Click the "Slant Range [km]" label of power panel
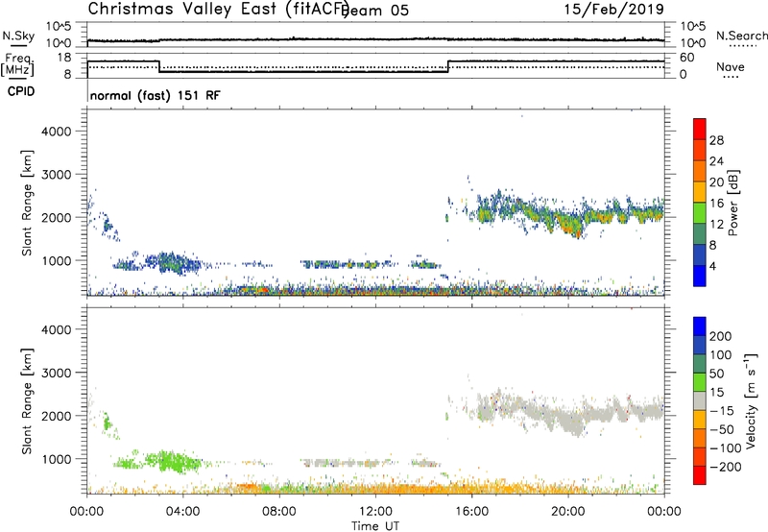The width and height of the screenshot is (768, 532). click(27, 203)
